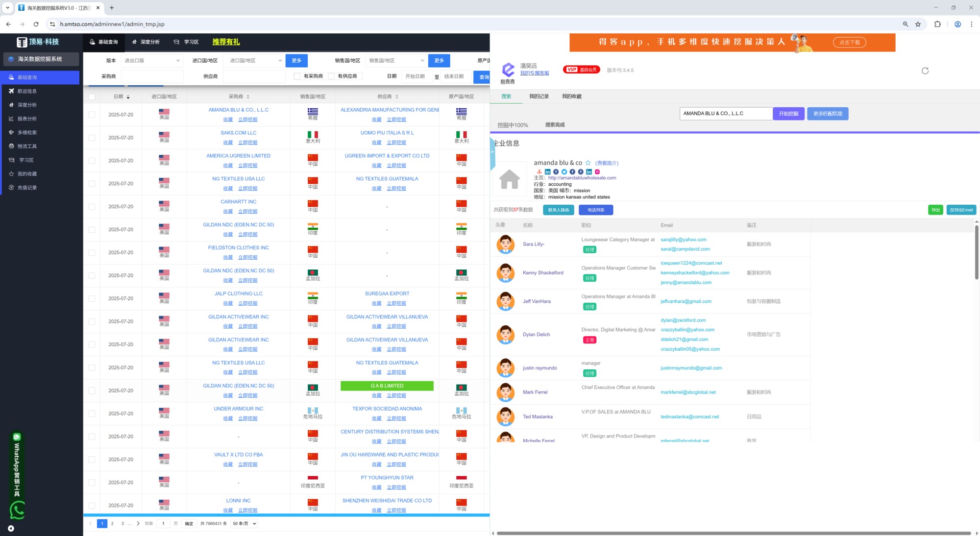Image resolution: width=980 pixels, height=536 pixels.
Task: Favorite amanda blu & co with star icon
Action: pyautogui.click(x=588, y=163)
